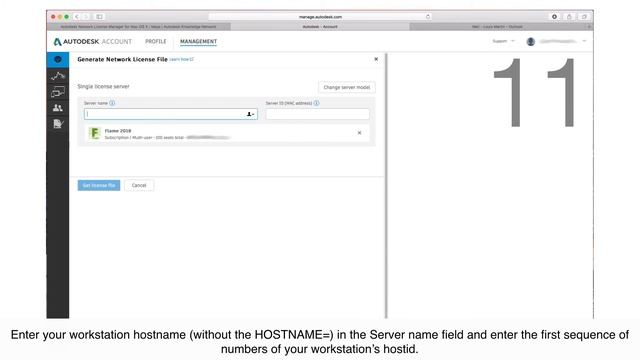Click the manage.autodesk.com address bar
Screen dimensions: 640x360
click(320, 17)
